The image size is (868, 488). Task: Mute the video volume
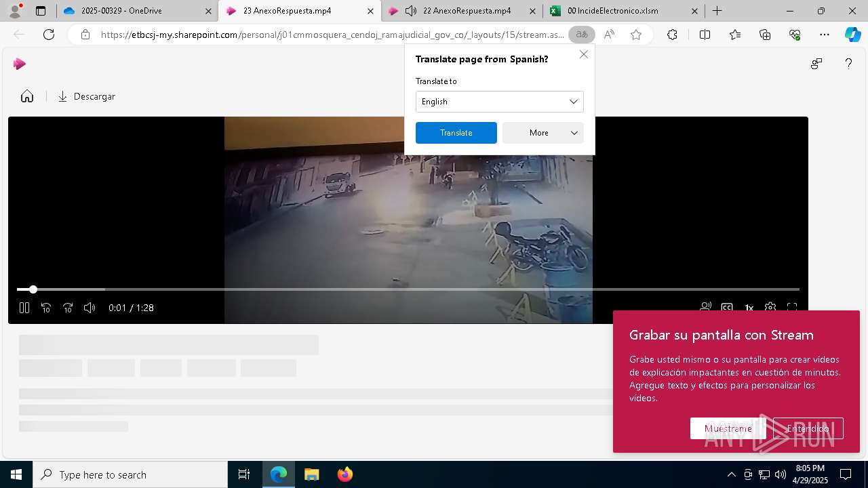point(90,308)
